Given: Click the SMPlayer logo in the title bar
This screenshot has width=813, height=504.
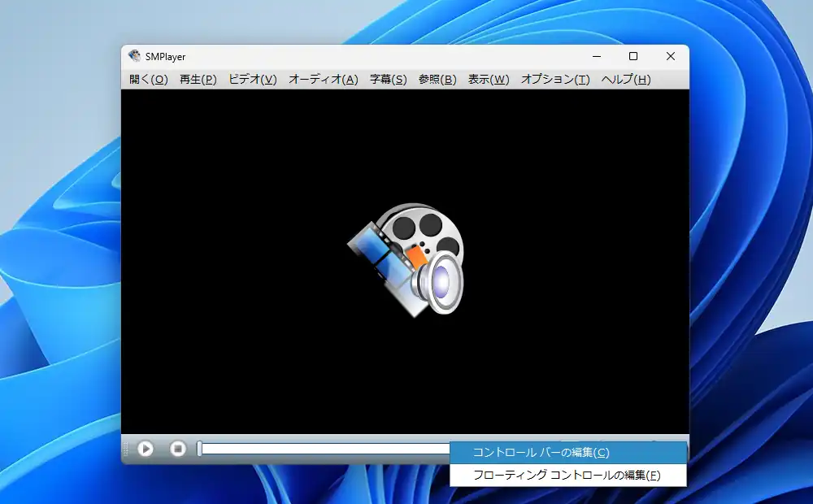Looking at the screenshot, I should [x=133, y=56].
